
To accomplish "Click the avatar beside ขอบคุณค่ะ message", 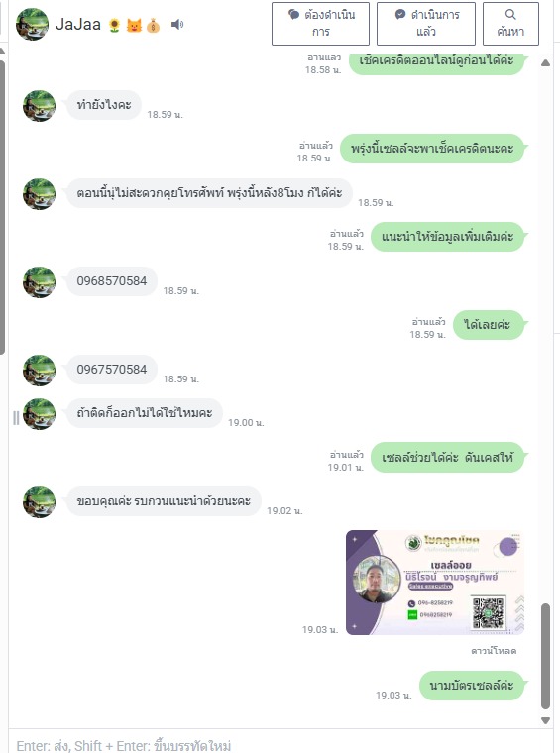I will pyautogui.click(x=39, y=502).
